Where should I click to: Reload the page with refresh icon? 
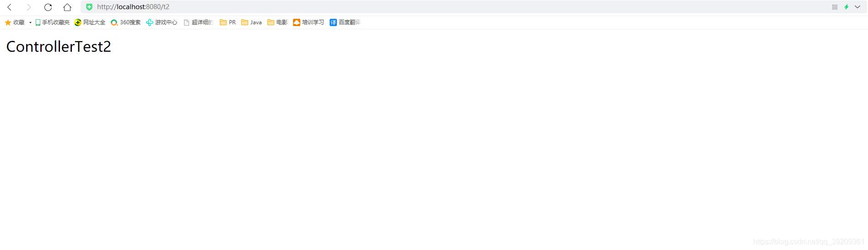click(48, 7)
